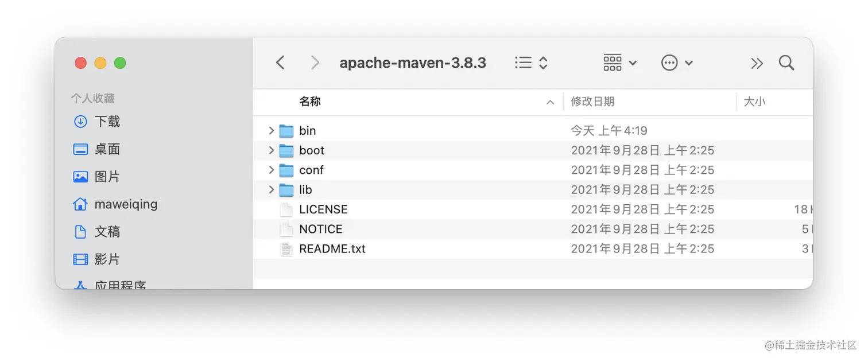Open 下载 in the sidebar

[x=97, y=122]
